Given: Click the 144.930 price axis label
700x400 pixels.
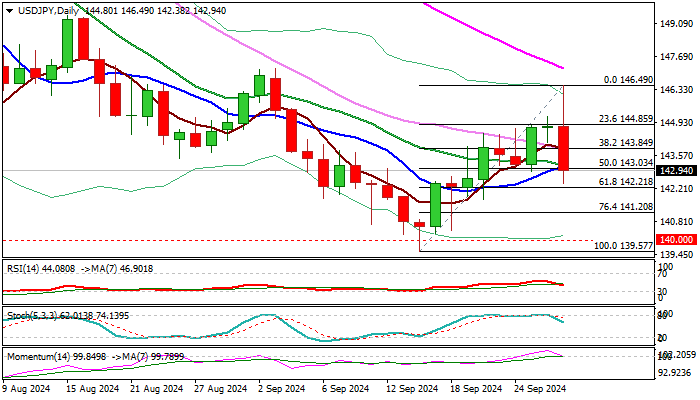Looking at the screenshot, I should click(x=676, y=123).
